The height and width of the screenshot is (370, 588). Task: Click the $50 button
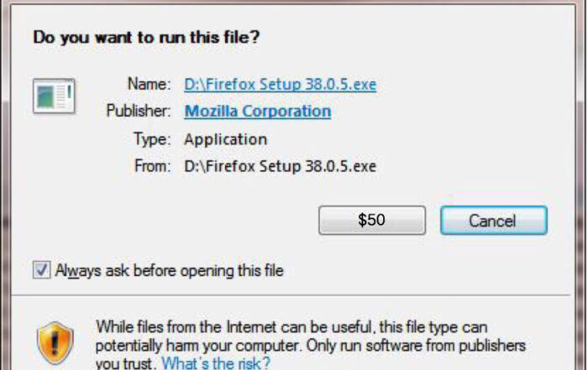tap(372, 220)
